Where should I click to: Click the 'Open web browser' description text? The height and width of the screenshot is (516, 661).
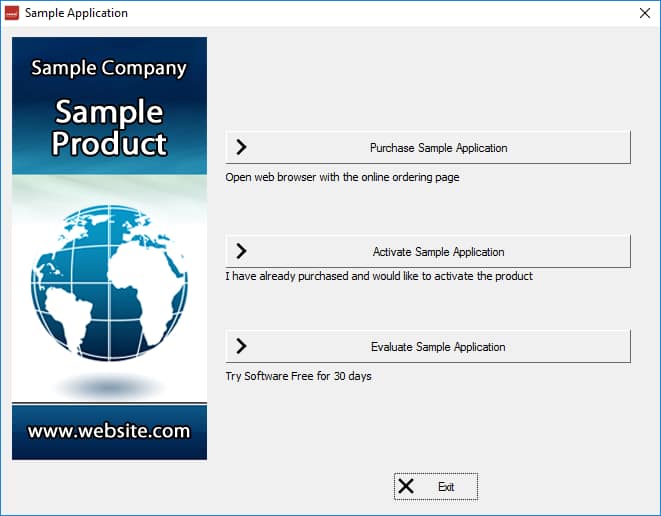[343, 177]
